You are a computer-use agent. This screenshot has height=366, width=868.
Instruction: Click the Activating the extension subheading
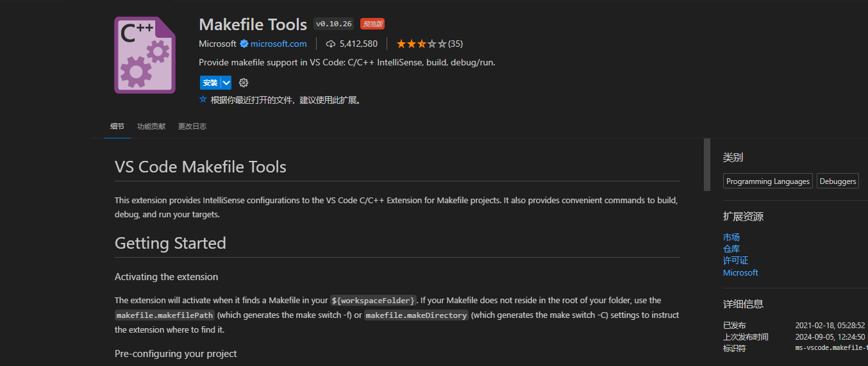(x=167, y=277)
